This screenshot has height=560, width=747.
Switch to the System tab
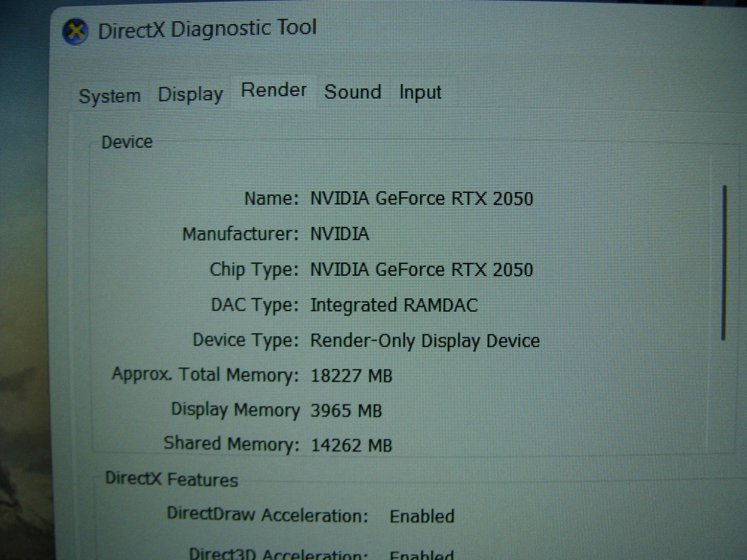tap(110, 96)
